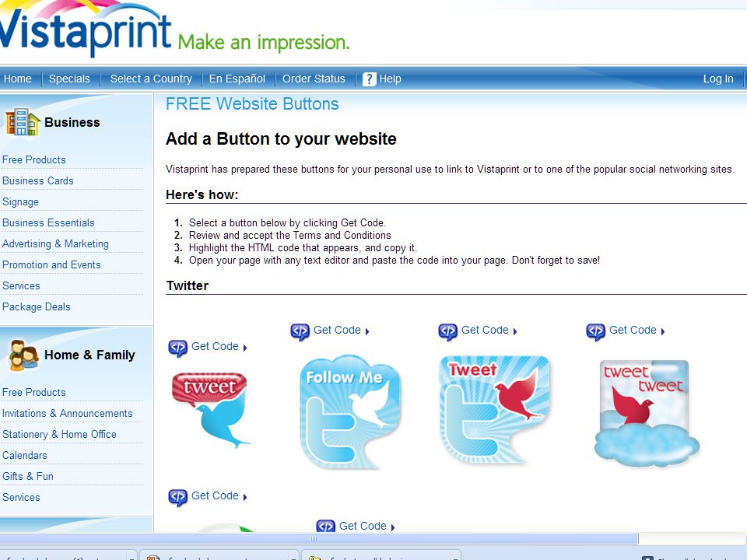Click the Add a Button to your website heading
Viewport: 747px width, 560px height.
[281, 139]
